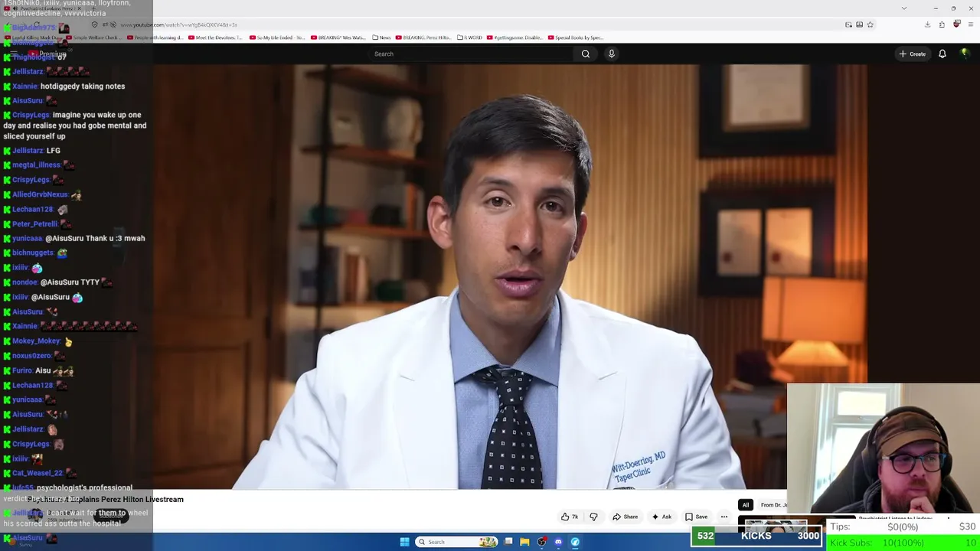Open File Explorer from the taskbar
Viewport: 980px width, 551px height.
pyautogui.click(x=524, y=542)
